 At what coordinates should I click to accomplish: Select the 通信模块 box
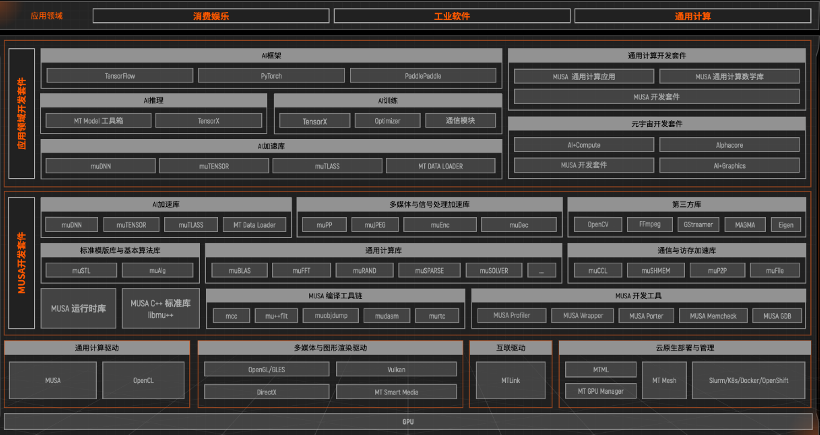point(460,121)
